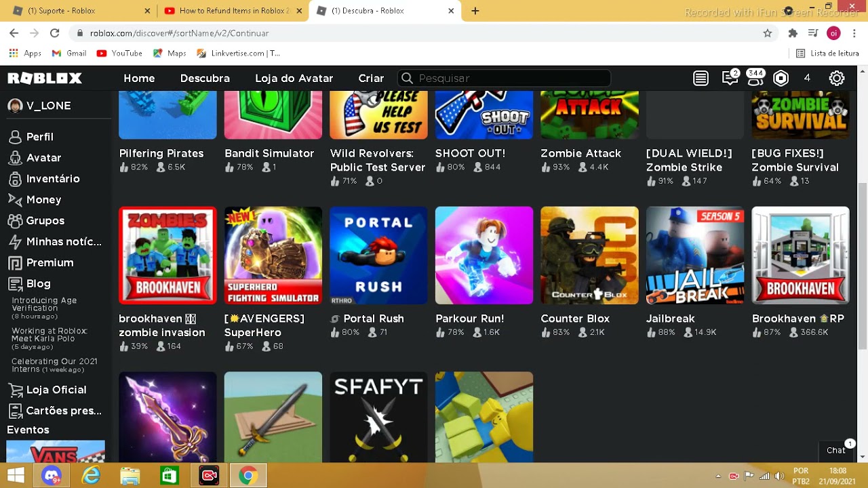The image size is (868, 488).
Task: Open YouTube bookmark
Action: point(119,54)
